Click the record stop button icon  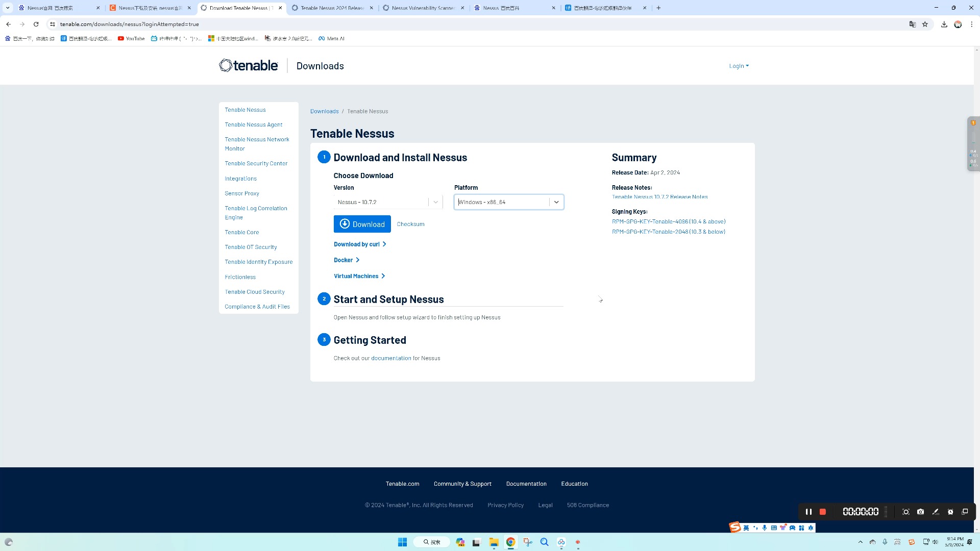[x=823, y=512]
